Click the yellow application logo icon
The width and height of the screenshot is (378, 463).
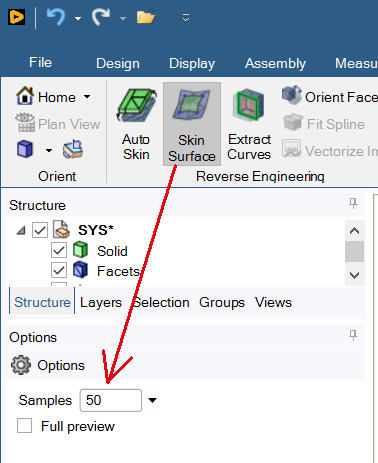(x=16, y=17)
